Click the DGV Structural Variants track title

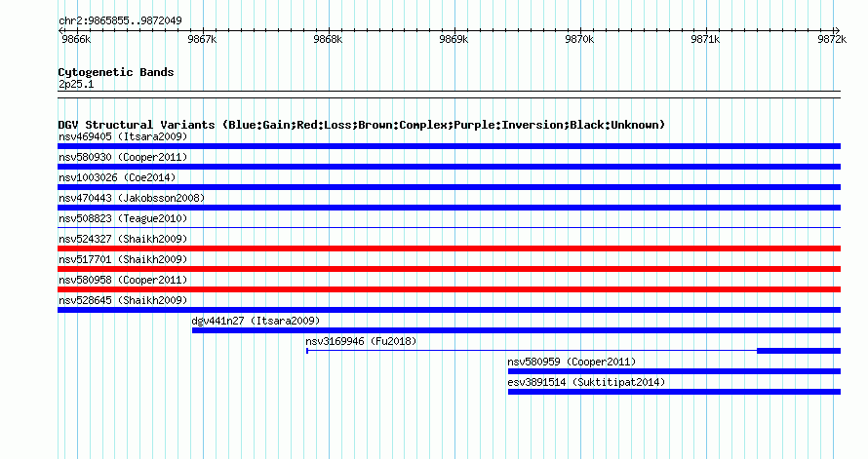pyautogui.click(x=362, y=125)
